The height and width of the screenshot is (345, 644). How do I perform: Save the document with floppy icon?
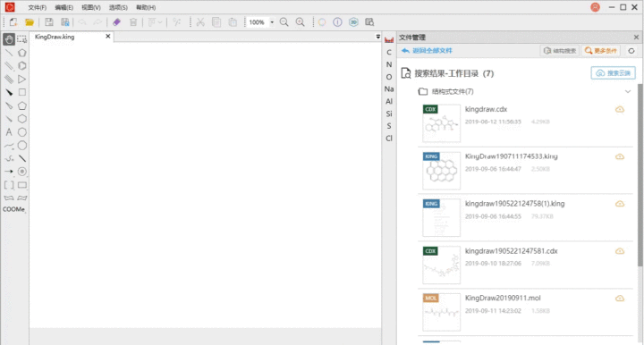pyautogui.click(x=49, y=22)
